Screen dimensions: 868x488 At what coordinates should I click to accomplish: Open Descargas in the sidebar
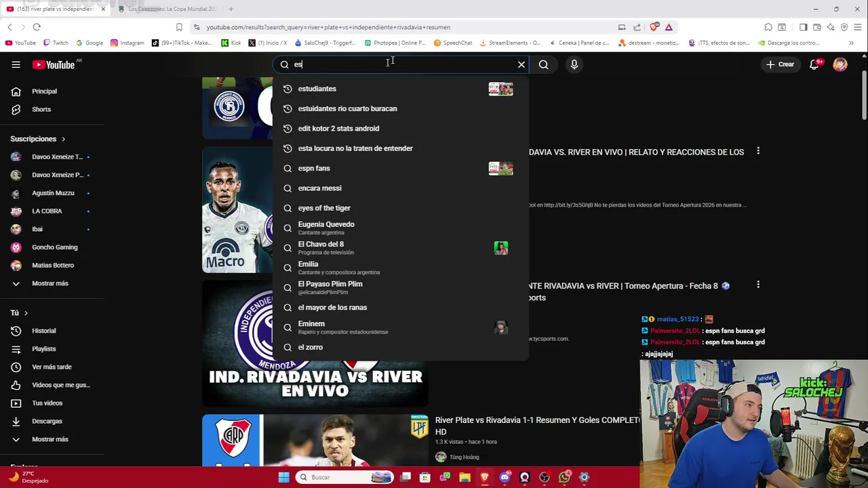(50, 421)
